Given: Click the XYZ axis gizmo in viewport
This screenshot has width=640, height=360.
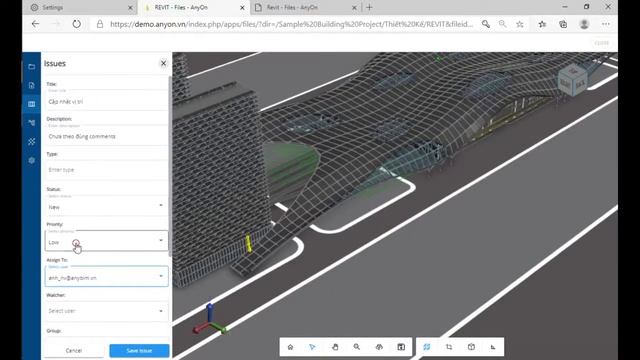Looking at the screenshot, I should 209,320.
